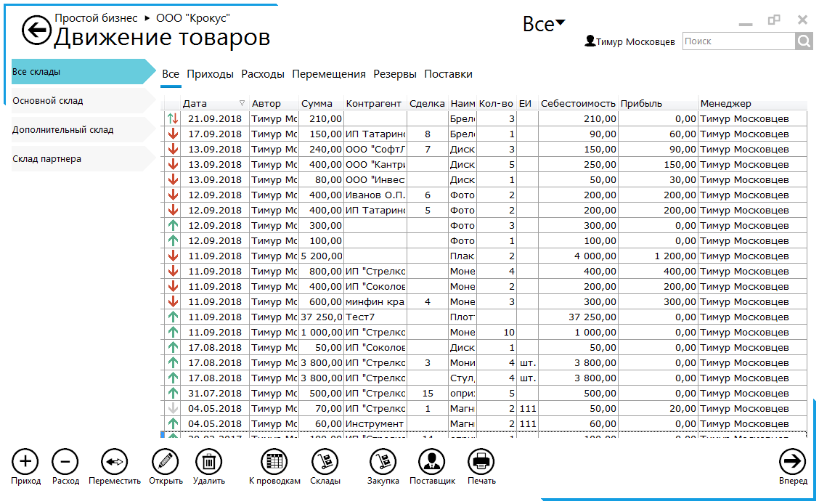Screen dimensions: 819x504
Task: Print the list with Печать icon
Action: tap(481, 461)
